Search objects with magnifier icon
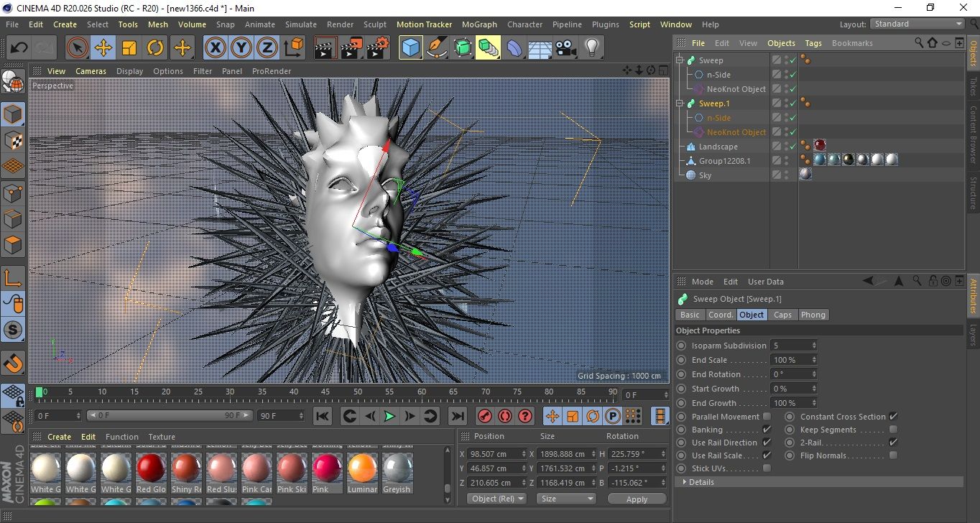Viewport: 980px width, 523px height. coord(919,43)
